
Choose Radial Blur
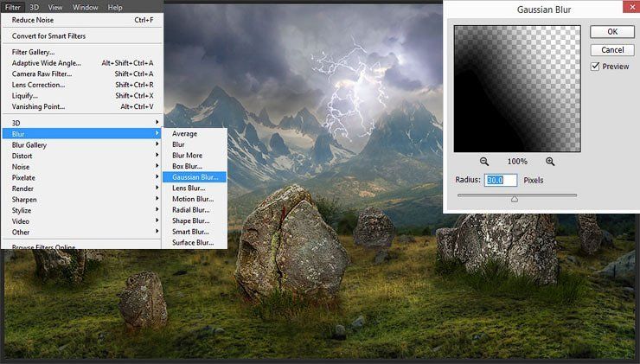click(195, 210)
